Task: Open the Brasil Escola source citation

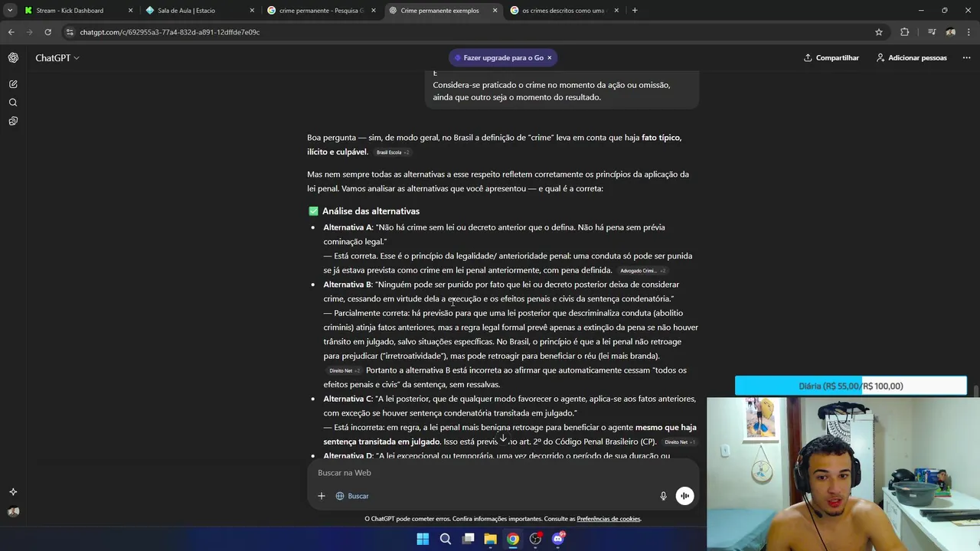Action: [393, 152]
